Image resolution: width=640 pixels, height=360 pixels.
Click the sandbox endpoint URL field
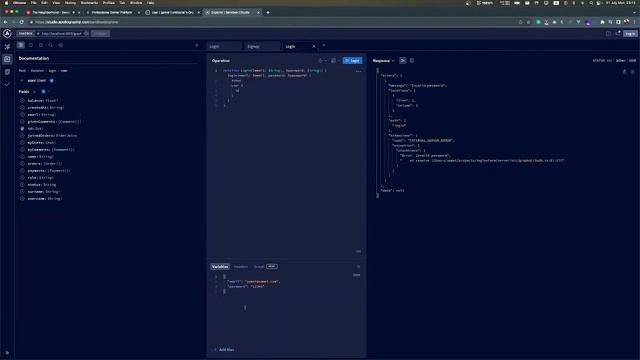[x=61, y=33]
